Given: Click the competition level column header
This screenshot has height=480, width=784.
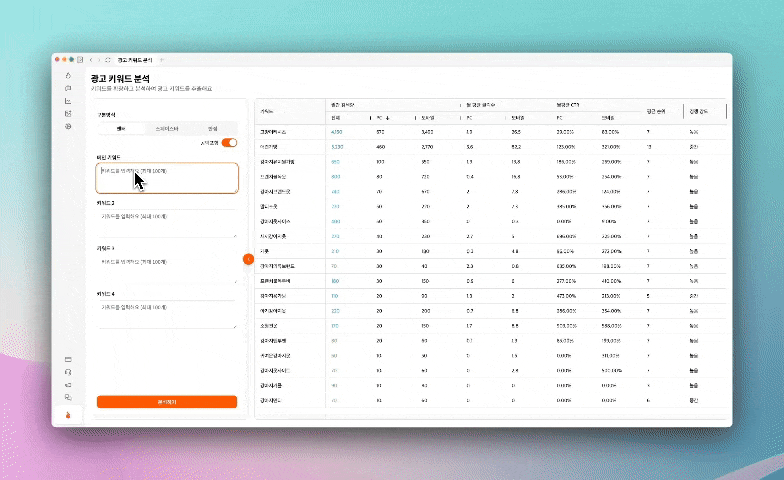Looking at the screenshot, I should click(x=698, y=112).
